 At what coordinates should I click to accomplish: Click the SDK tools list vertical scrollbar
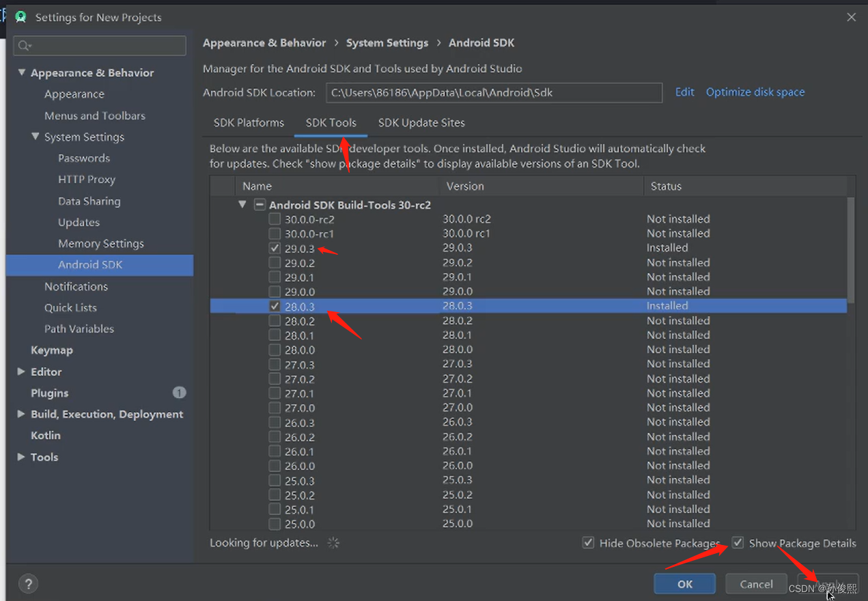pos(851,249)
